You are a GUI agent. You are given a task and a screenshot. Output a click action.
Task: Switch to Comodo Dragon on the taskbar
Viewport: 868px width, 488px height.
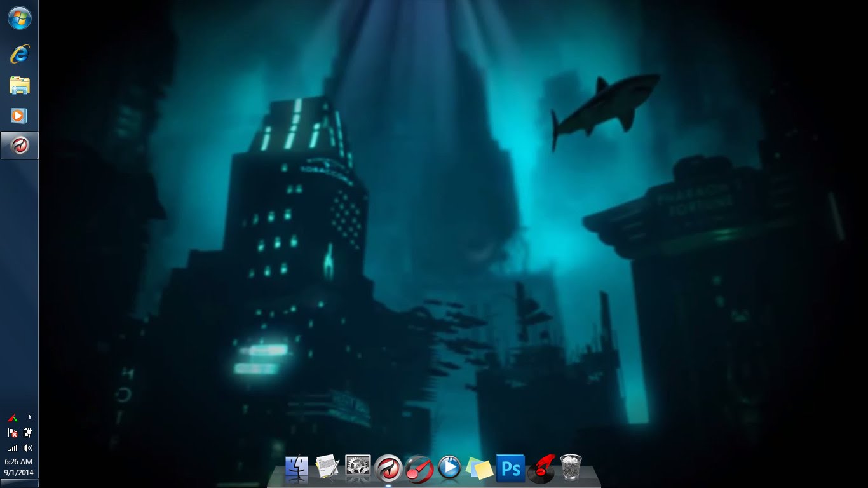click(x=19, y=146)
